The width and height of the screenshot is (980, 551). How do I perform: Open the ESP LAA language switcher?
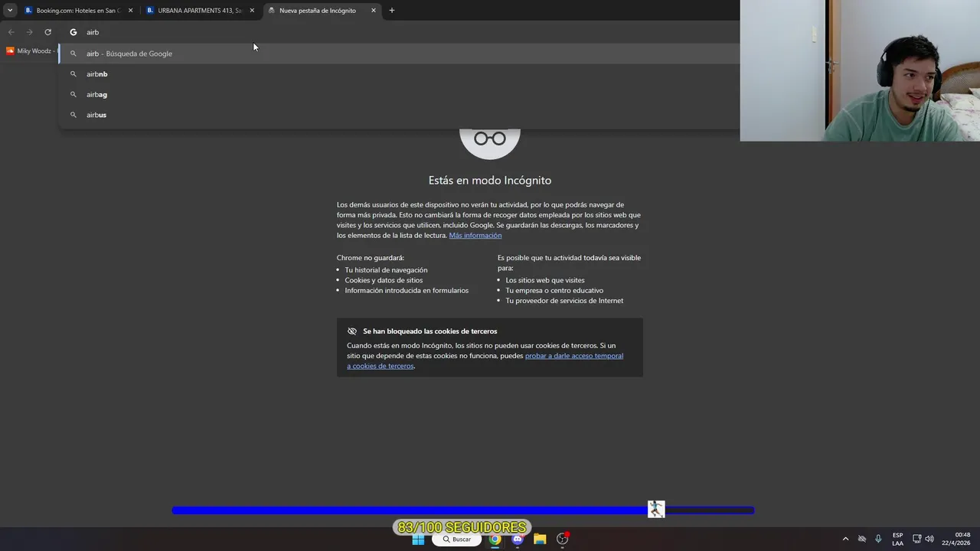(897, 540)
